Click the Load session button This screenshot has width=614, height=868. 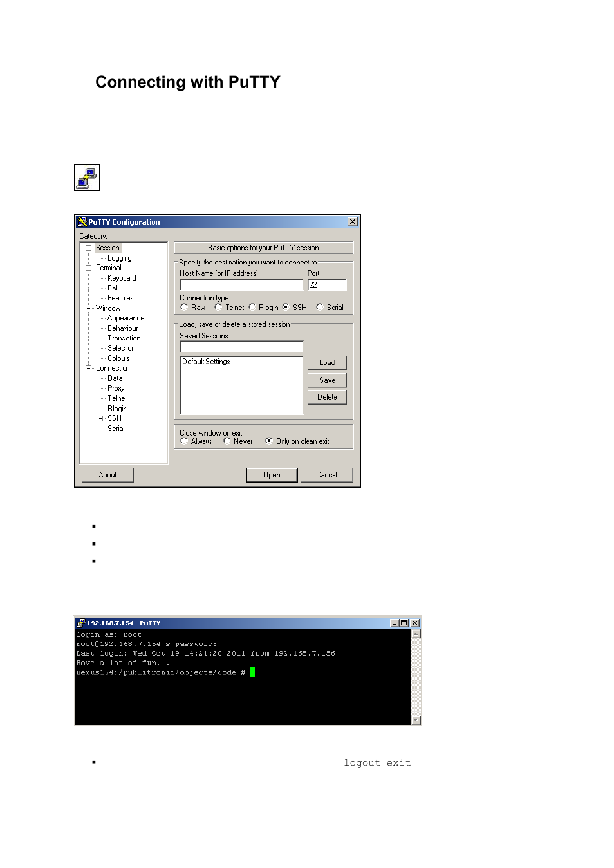coord(327,363)
